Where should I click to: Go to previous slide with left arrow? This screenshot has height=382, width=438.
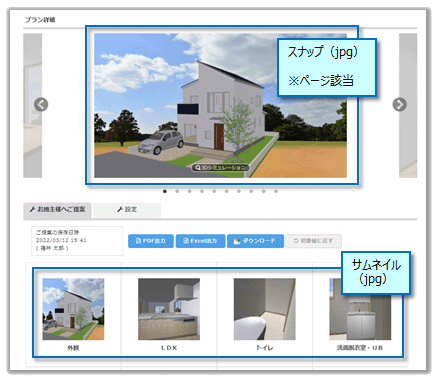point(41,105)
